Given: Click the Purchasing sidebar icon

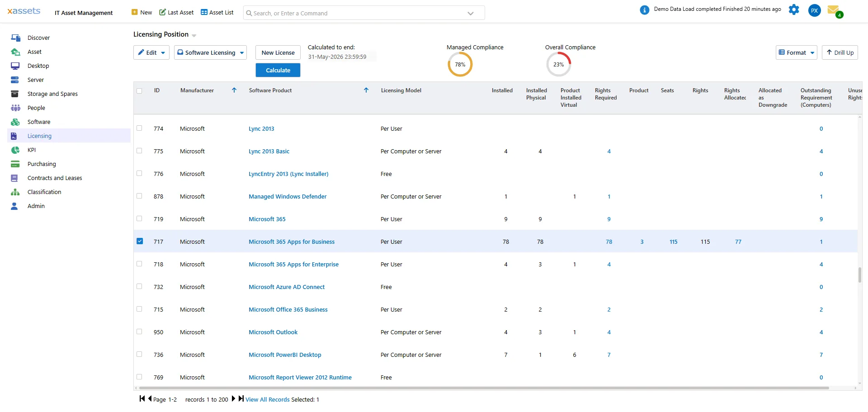Looking at the screenshot, I should click(x=15, y=164).
